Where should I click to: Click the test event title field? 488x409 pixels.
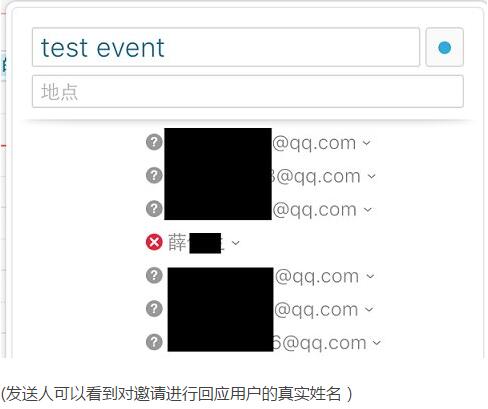coord(226,47)
